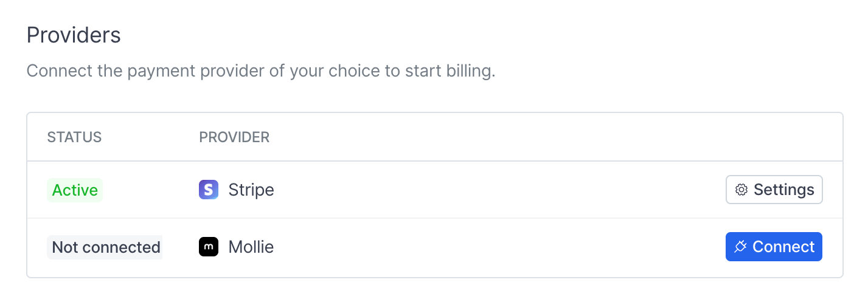Click the black Mollie logo icon
Image resolution: width=868 pixels, height=305 pixels.
pyautogui.click(x=209, y=247)
